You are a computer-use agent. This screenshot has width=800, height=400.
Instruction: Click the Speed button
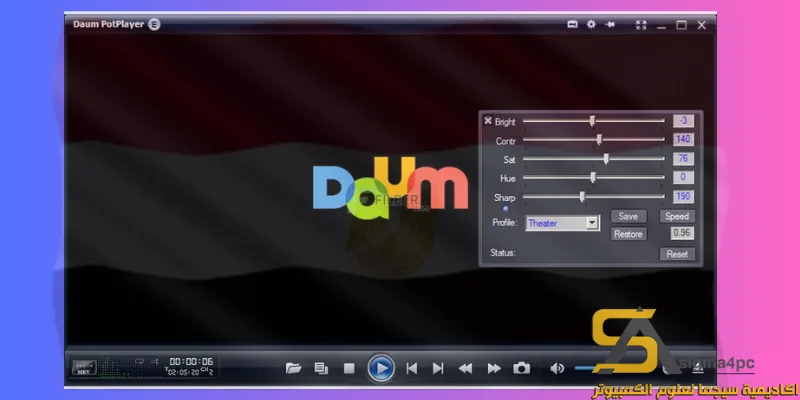677,216
